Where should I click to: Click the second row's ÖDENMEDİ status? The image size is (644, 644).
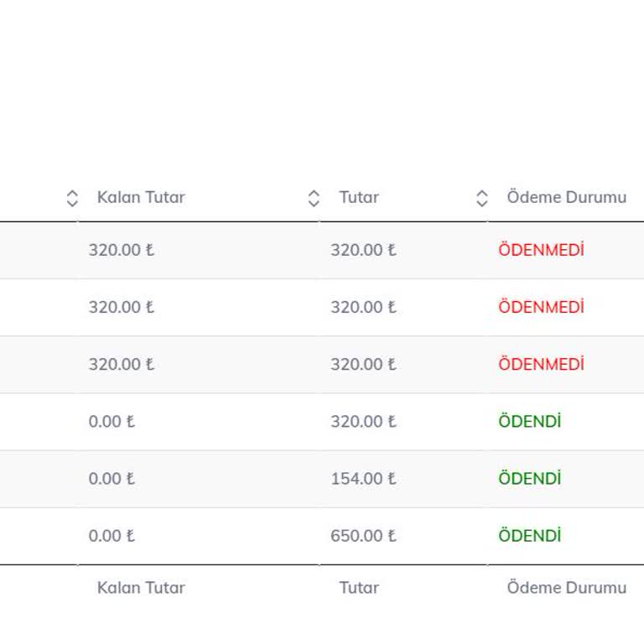click(x=541, y=307)
